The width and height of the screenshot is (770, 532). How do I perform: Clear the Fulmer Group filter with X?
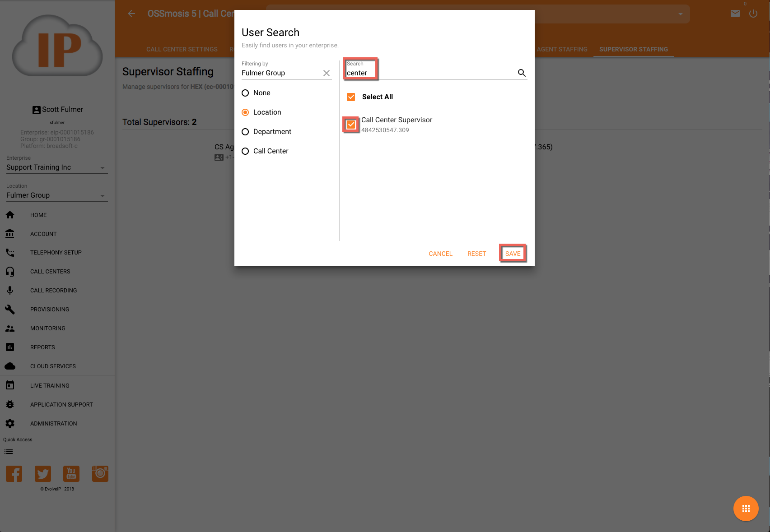click(x=326, y=73)
